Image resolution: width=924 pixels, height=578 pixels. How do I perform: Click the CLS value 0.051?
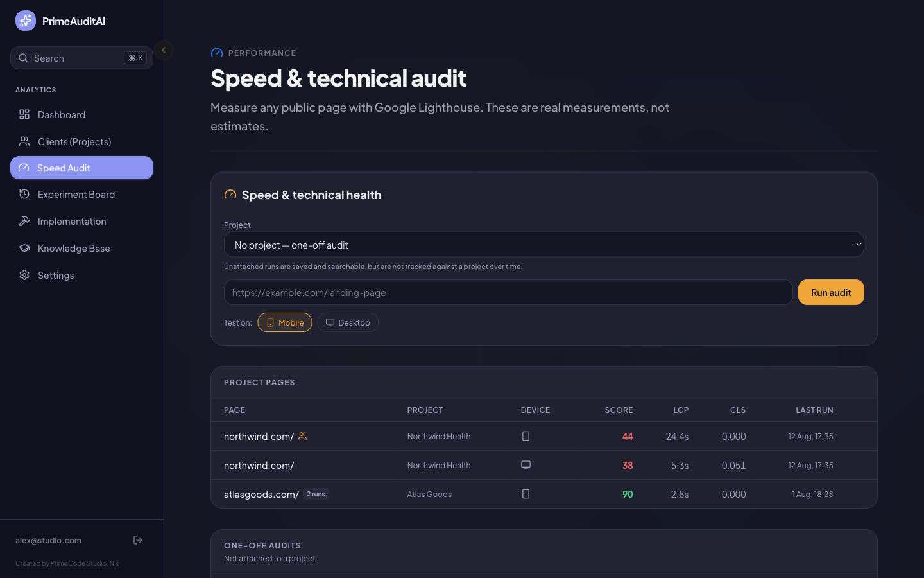pyautogui.click(x=733, y=465)
